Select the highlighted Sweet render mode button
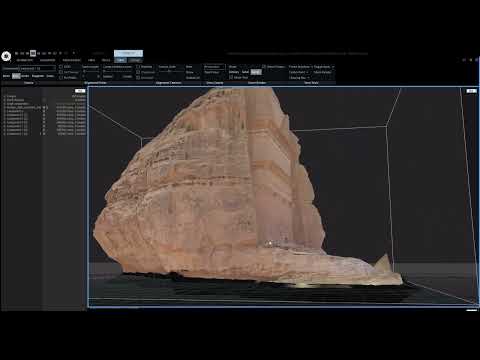Viewport: 480px width, 360px height. click(256, 72)
